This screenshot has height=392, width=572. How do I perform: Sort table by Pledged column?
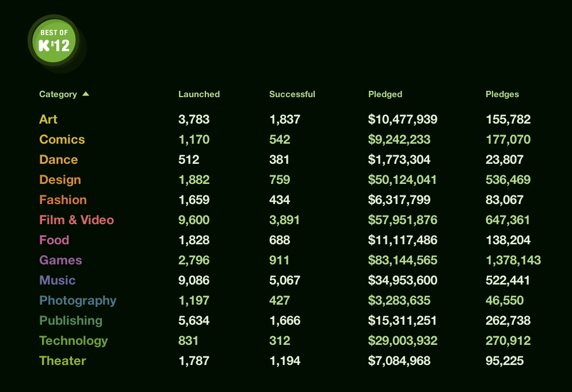pos(385,94)
